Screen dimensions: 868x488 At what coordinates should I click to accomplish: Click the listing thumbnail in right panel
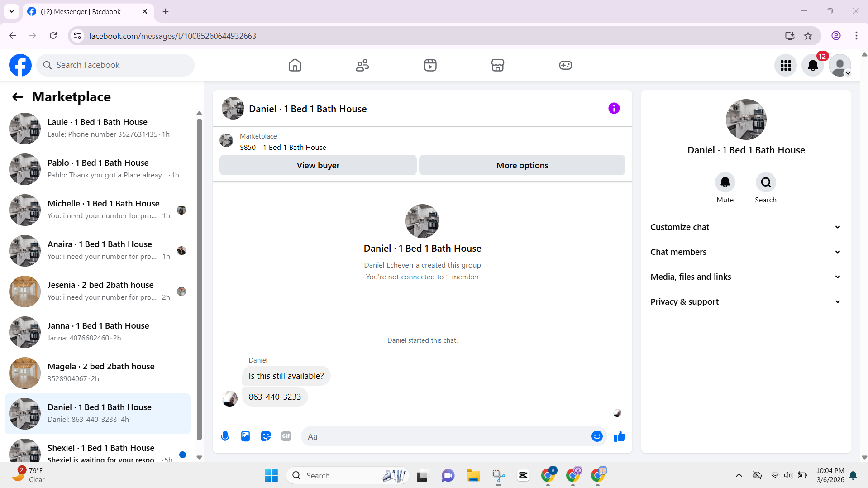pos(746,120)
